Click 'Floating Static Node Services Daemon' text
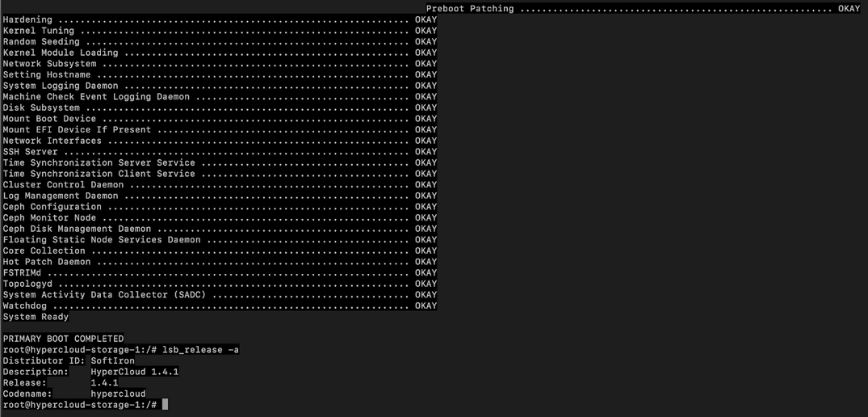868x417 pixels. tap(102, 240)
